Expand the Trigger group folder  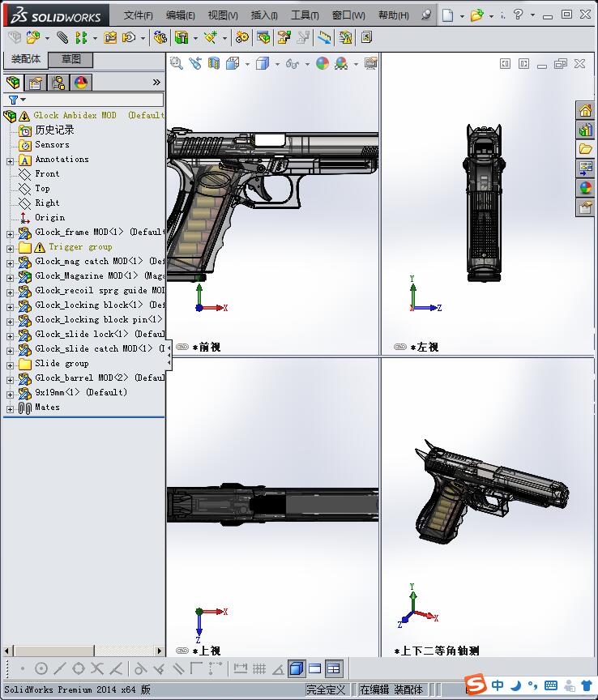(10, 249)
